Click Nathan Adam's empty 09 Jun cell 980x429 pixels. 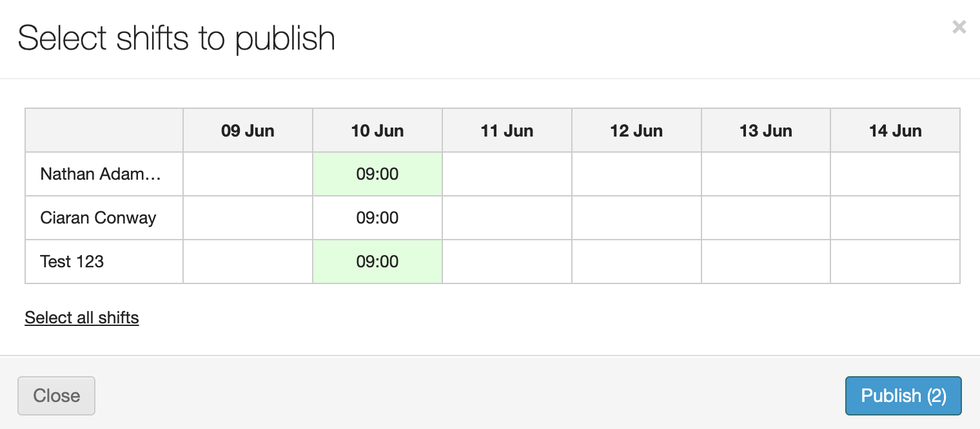pyautogui.click(x=248, y=174)
